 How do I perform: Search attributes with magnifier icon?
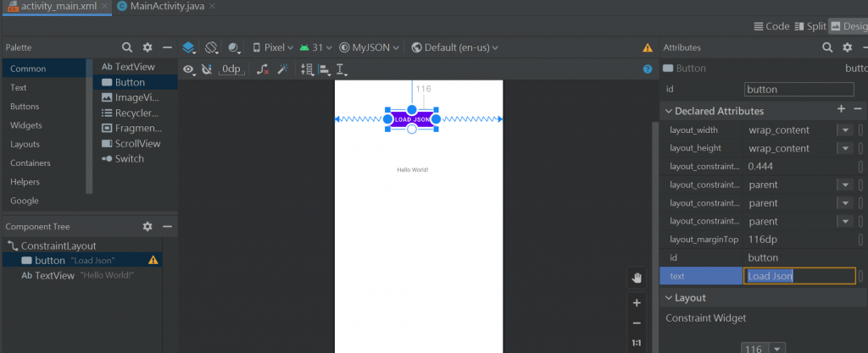click(827, 47)
